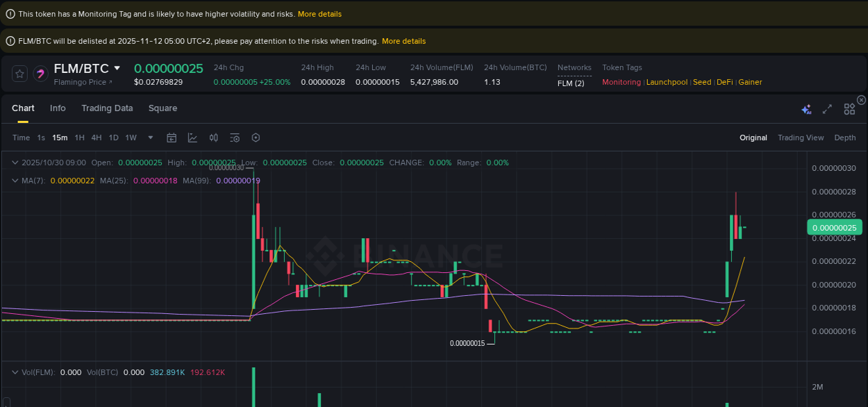Select the Depth chart tab
Screen dimensions: 868x407
(x=844, y=138)
